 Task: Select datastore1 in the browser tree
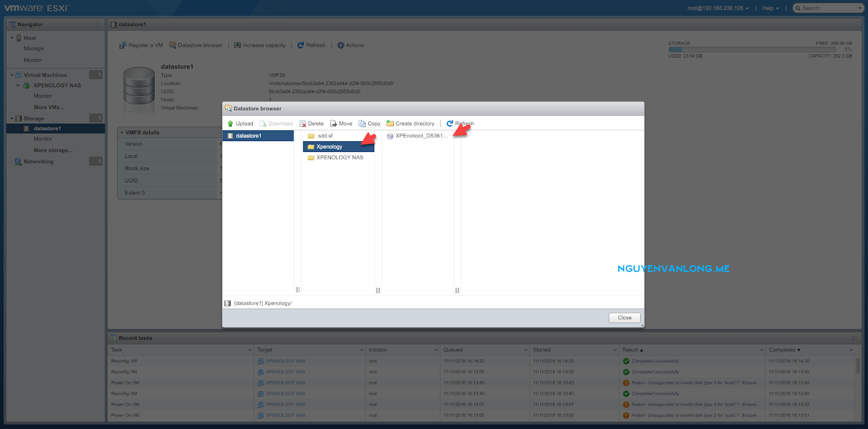pos(258,136)
